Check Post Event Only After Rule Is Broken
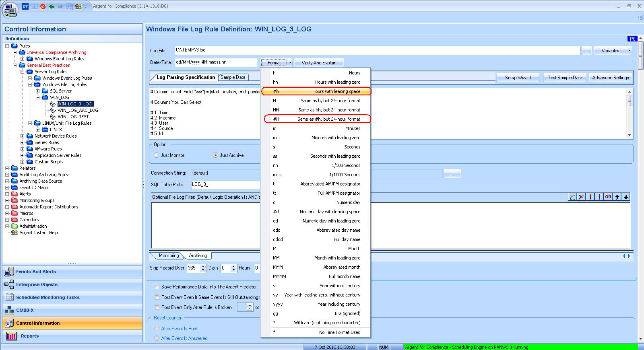644x350 pixels. point(157,307)
